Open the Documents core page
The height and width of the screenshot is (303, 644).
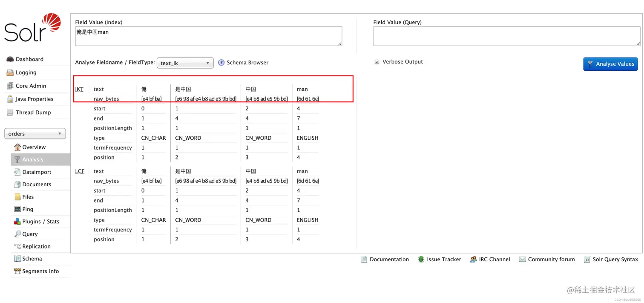37,185
